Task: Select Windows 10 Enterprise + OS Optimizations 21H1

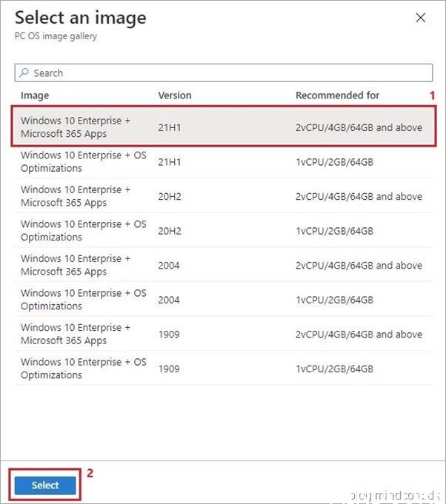Action: (83, 161)
